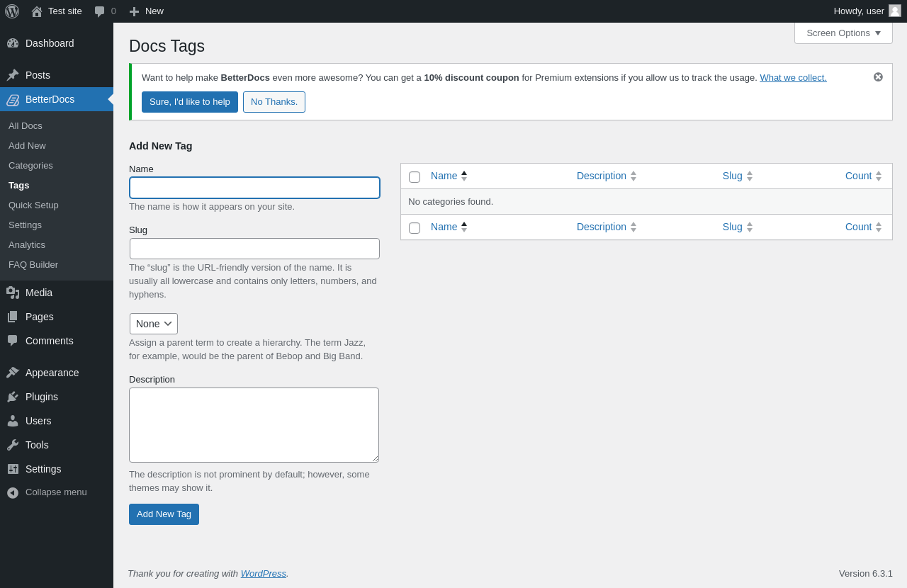Tick the select-all checkbox in table header
The image size is (907, 588).
(415, 177)
